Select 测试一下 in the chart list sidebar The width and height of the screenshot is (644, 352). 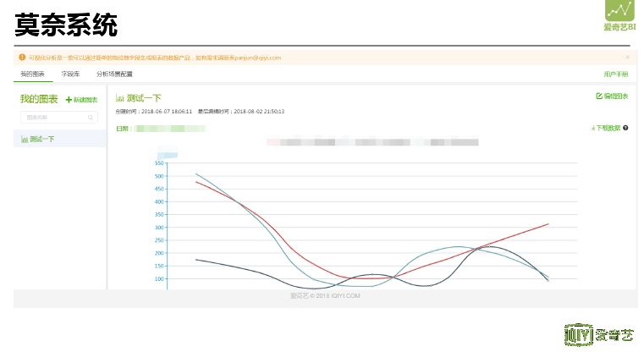(59, 139)
